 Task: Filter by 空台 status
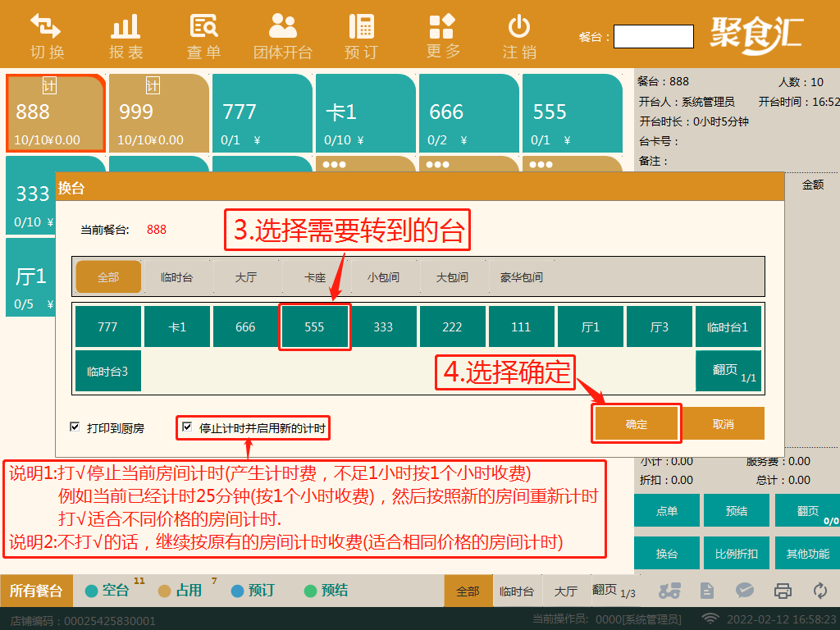[x=107, y=591]
